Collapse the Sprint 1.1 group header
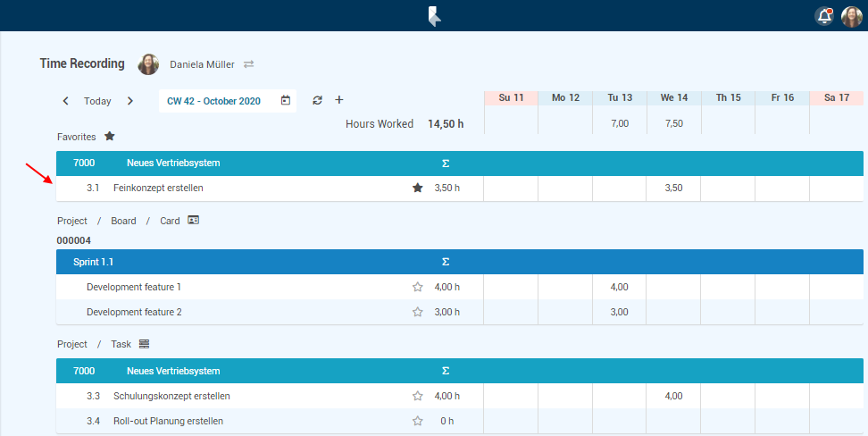The width and height of the screenshot is (868, 436). pos(94,262)
